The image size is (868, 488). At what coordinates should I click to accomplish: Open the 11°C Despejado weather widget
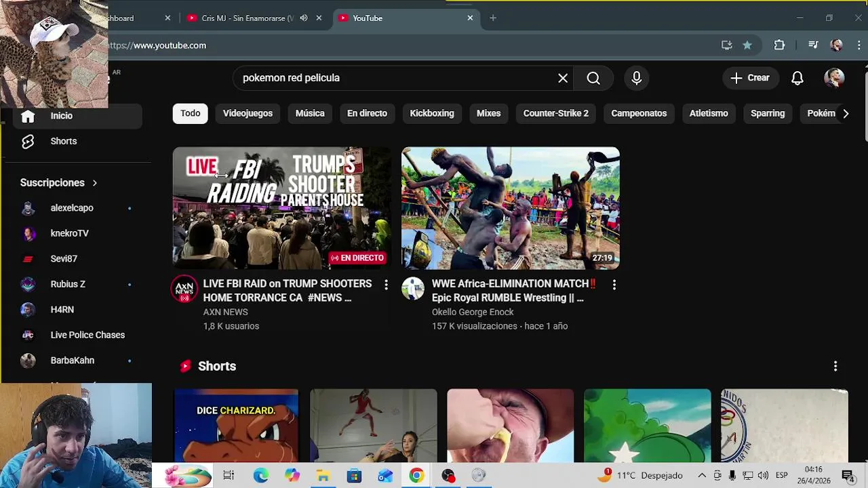(640, 476)
